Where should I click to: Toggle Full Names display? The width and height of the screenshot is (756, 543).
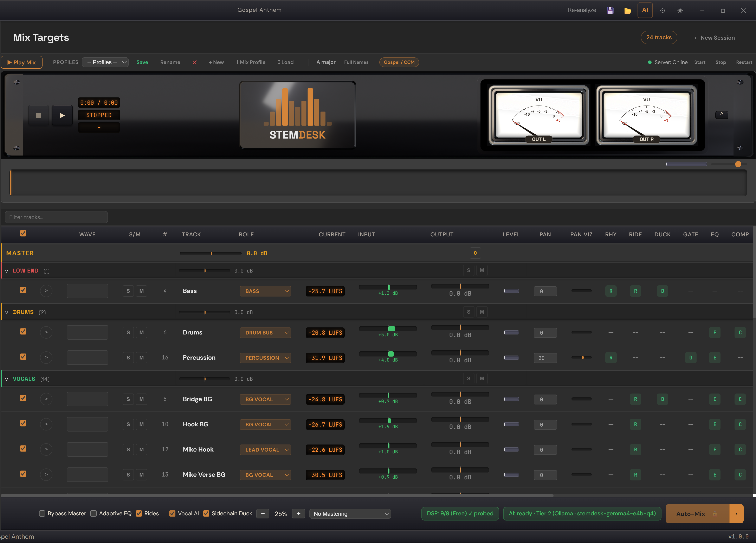[356, 62]
